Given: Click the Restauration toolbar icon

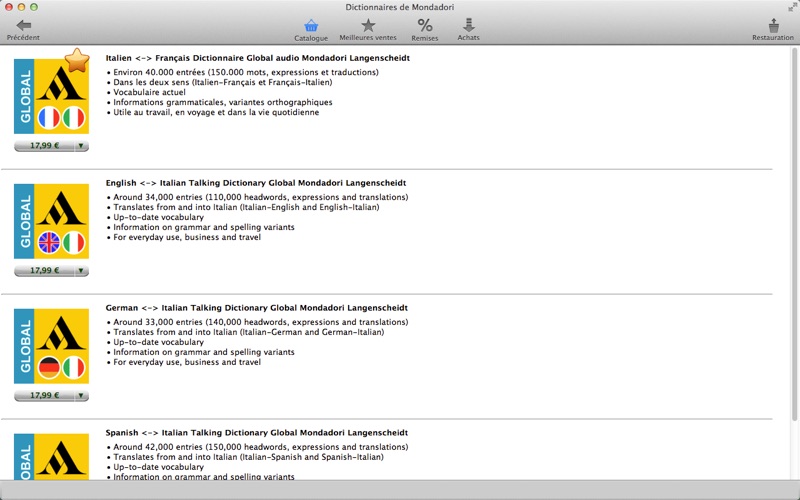Looking at the screenshot, I should 773,30.
